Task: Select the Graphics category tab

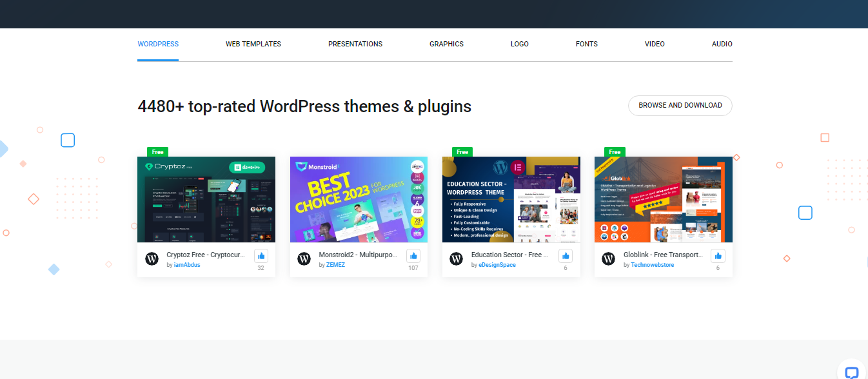Action: 446,44
